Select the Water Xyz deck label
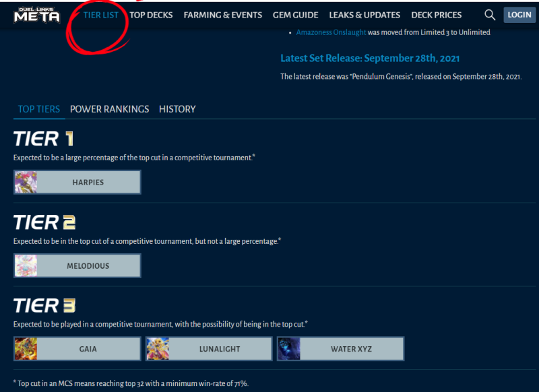 (351, 349)
